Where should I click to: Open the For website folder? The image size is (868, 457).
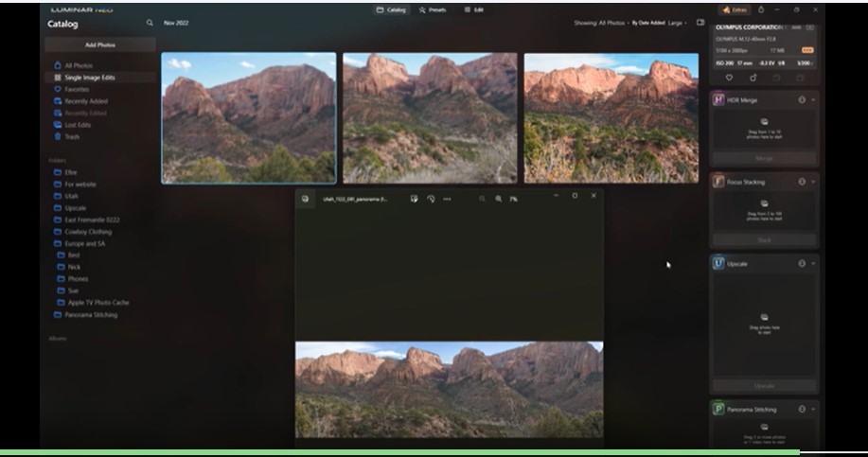(80, 185)
